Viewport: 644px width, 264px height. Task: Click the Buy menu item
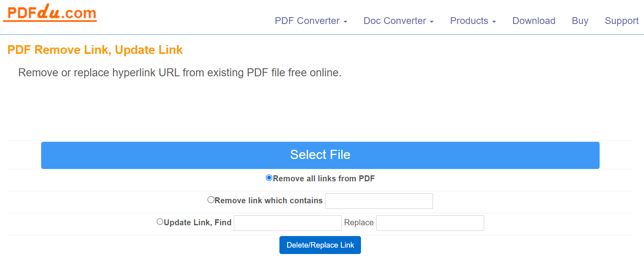(580, 21)
